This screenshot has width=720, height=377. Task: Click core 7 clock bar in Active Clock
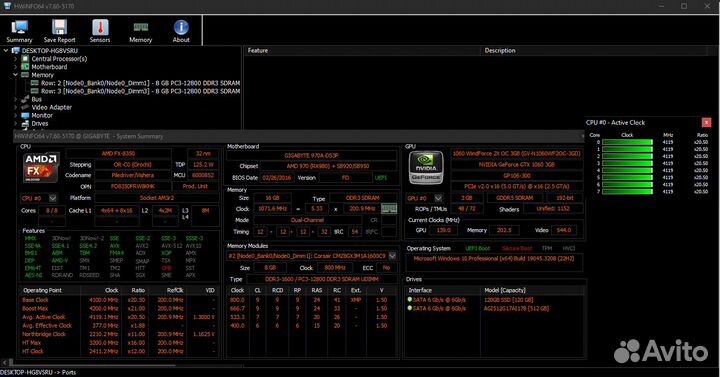tap(627, 191)
